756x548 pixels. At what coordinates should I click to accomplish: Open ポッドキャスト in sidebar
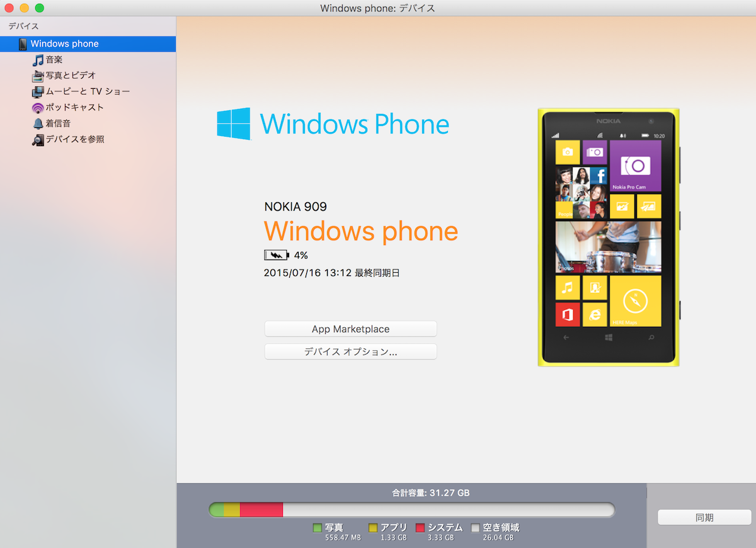click(74, 108)
